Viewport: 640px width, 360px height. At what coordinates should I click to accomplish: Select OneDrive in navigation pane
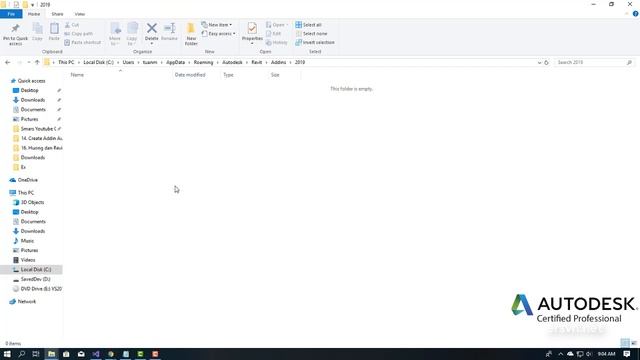[27, 180]
